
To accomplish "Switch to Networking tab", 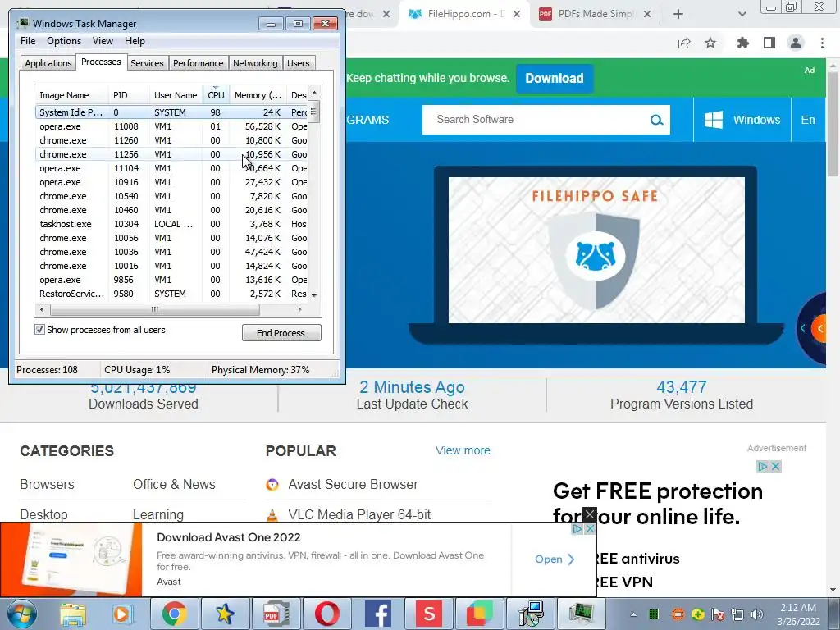I will click(x=255, y=63).
